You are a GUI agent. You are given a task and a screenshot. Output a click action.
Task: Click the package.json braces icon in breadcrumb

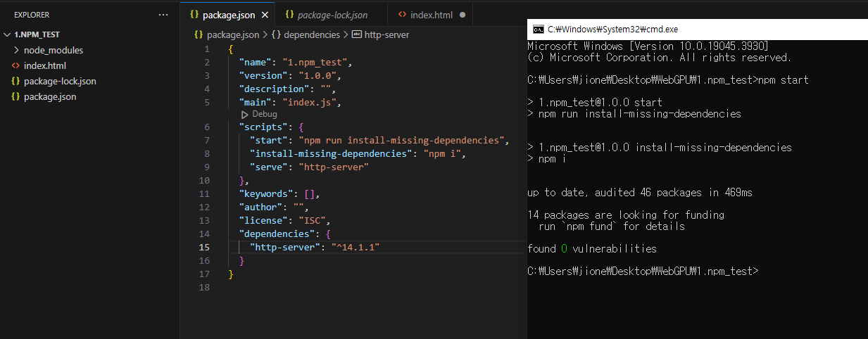tap(199, 34)
